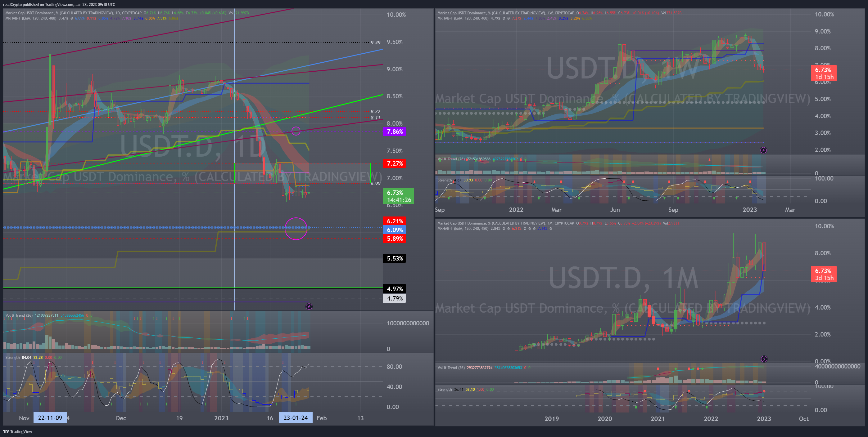The width and height of the screenshot is (868, 437).
Task: Click the 2022 label on 1W time axis
Action: [516, 210]
